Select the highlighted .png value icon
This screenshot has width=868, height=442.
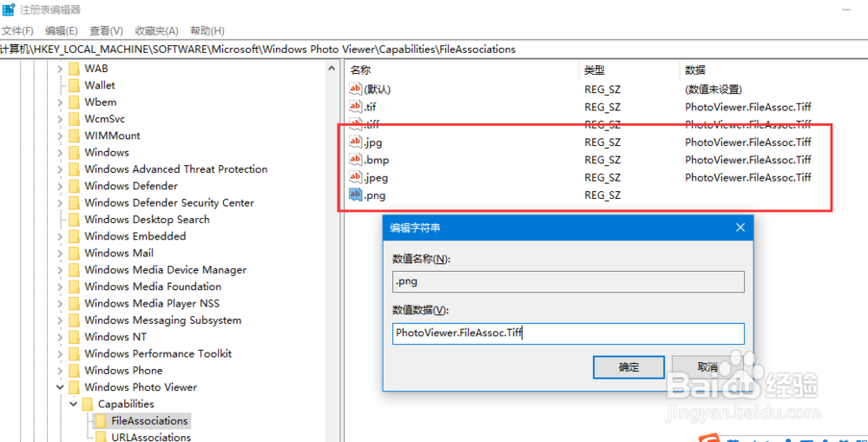tap(355, 195)
